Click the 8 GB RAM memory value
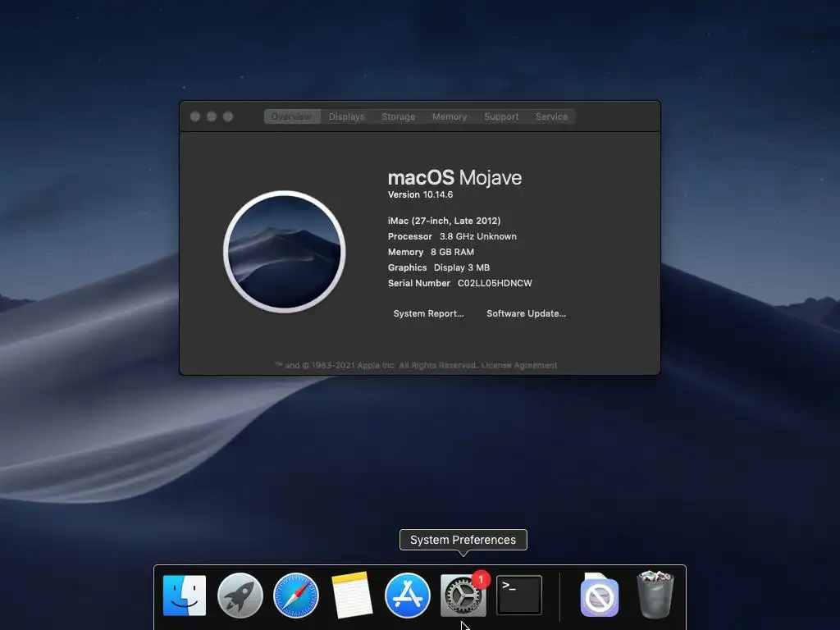 click(452, 252)
